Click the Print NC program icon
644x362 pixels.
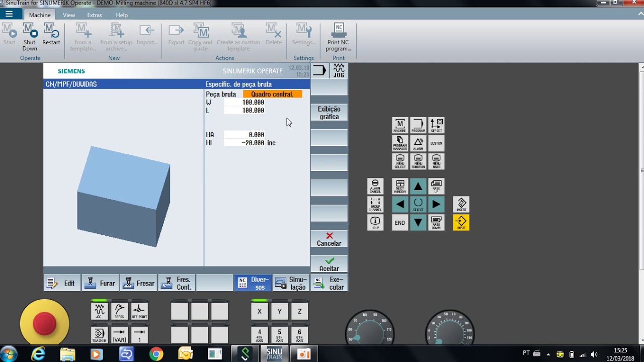339,38
